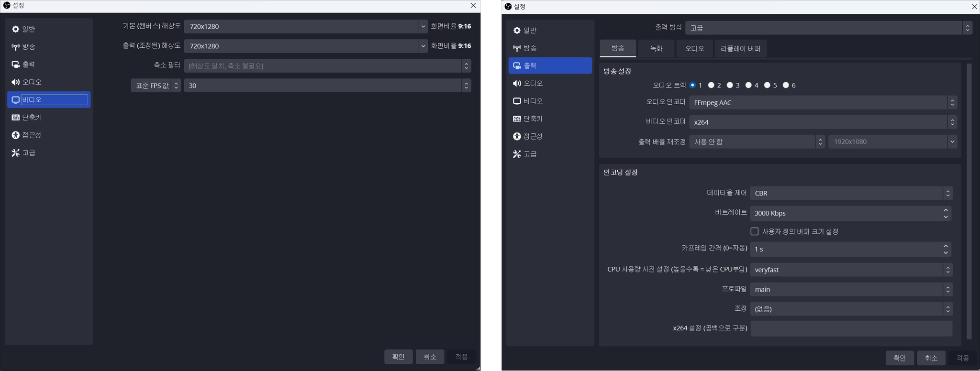Increase 비트레이트 with up arrow
The width and height of the screenshot is (980, 371).
pos(946,210)
